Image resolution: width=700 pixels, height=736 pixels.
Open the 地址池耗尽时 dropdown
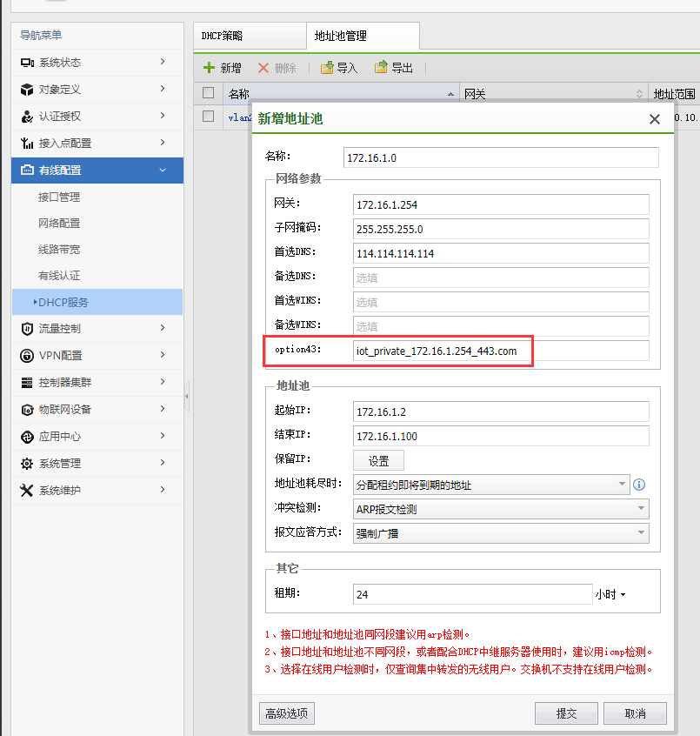(622, 484)
